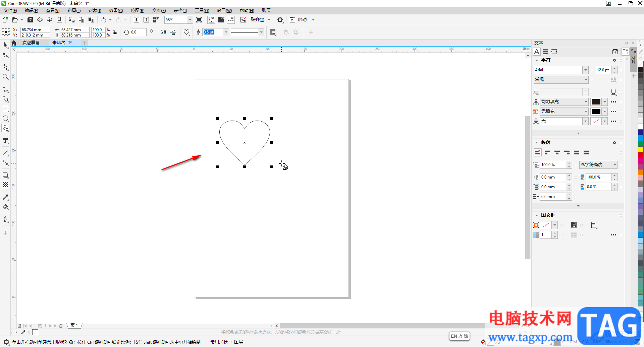
Task: Click the Save floppy disk icon
Action: point(30,20)
